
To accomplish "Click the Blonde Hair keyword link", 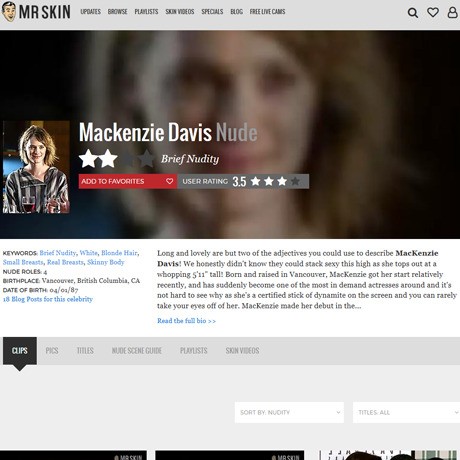I will coord(119,253).
